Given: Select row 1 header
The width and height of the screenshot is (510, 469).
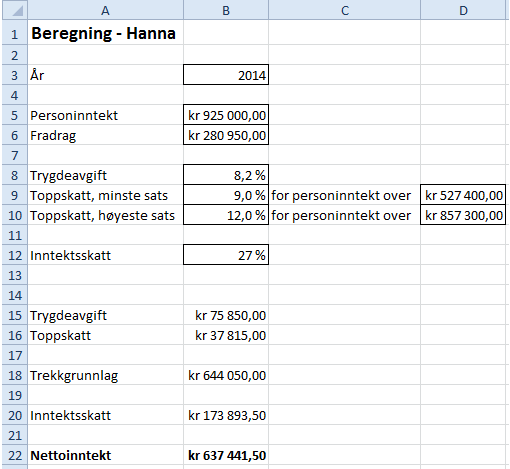Looking at the screenshot, I should pos(15,33).
